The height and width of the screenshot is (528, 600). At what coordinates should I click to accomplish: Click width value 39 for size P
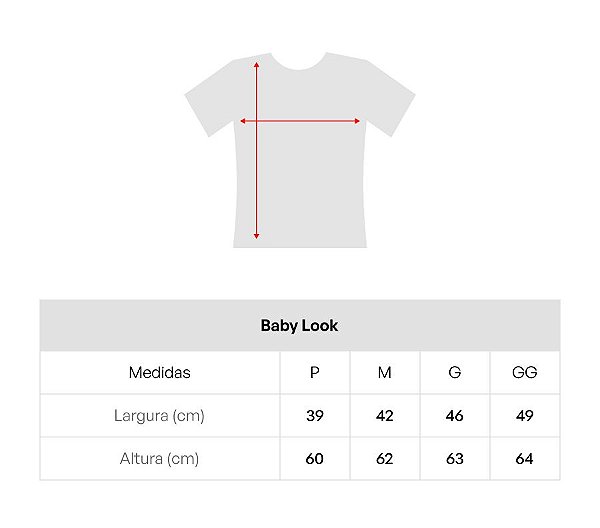315,416
